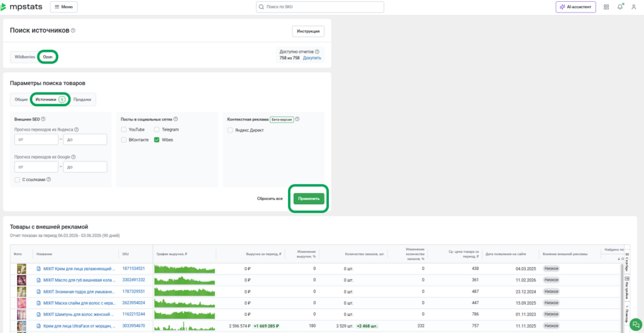Click help icon beside С ссылками
This screenshot has width=644, height=333.
pos(49,180)
